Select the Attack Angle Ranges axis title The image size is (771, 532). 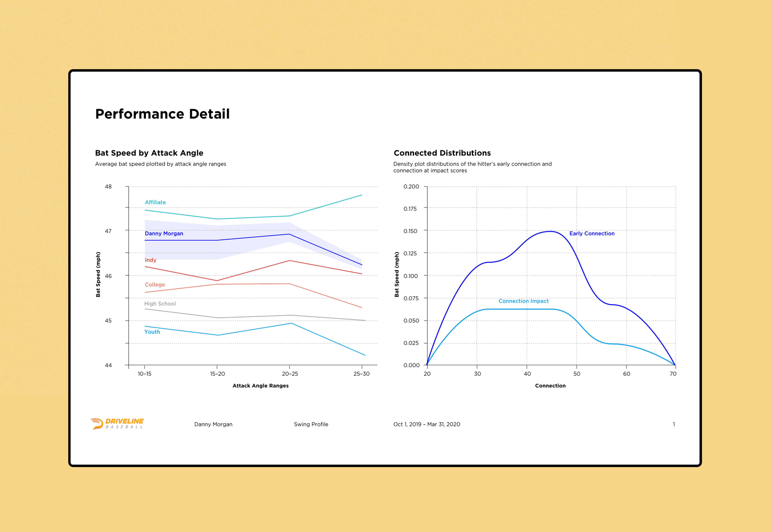(x=261, y=386)
